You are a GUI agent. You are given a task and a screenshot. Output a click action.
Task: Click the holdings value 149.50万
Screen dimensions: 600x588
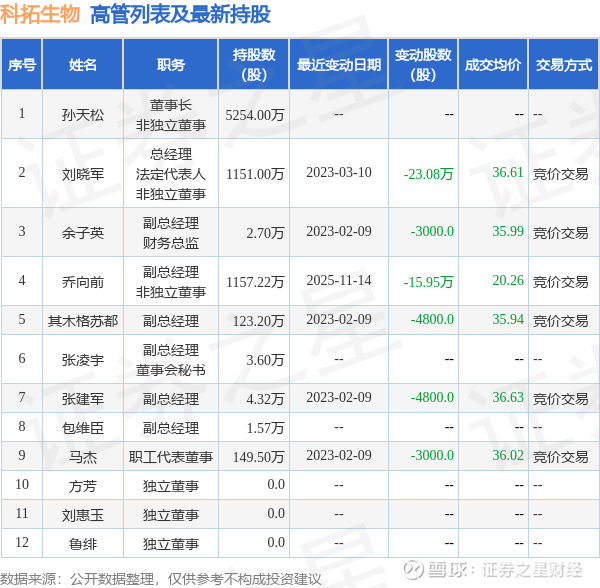[259, 457]
